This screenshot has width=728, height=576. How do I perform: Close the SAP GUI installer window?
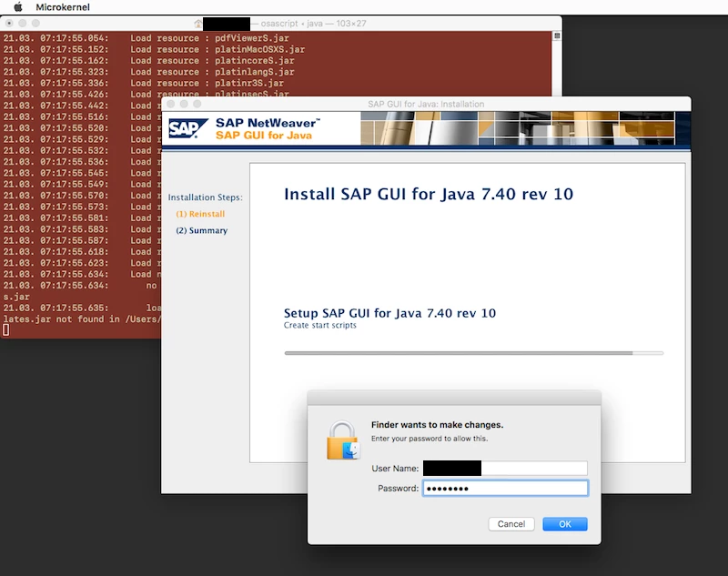click(170, 104)
